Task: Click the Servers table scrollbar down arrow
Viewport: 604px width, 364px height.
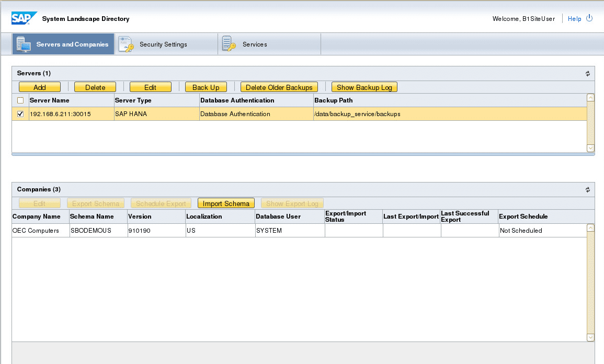Action: [x=590, y=149]
